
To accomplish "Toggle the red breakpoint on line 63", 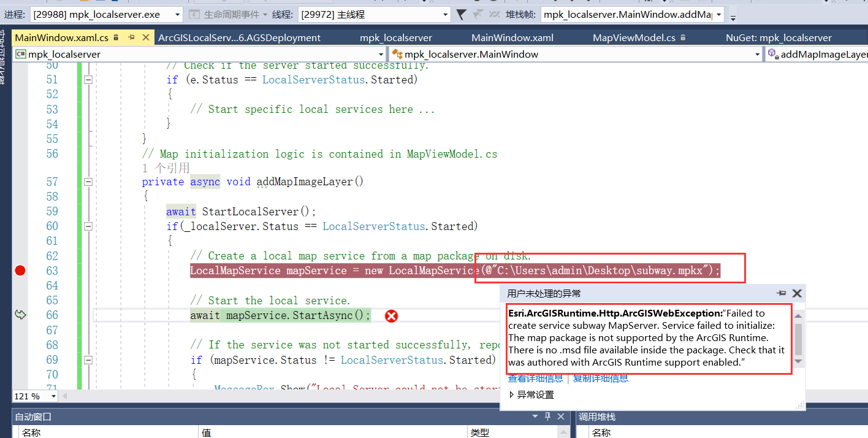I will point(20,270).
